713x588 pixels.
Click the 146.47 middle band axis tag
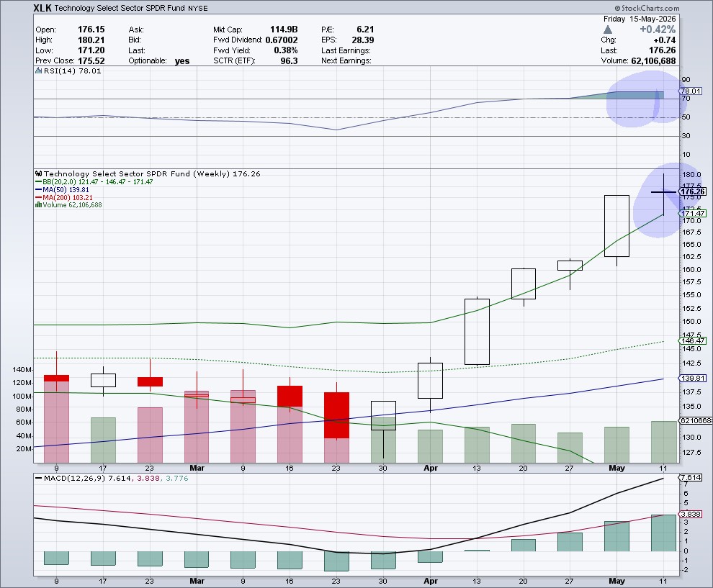(x=693, y=340)
